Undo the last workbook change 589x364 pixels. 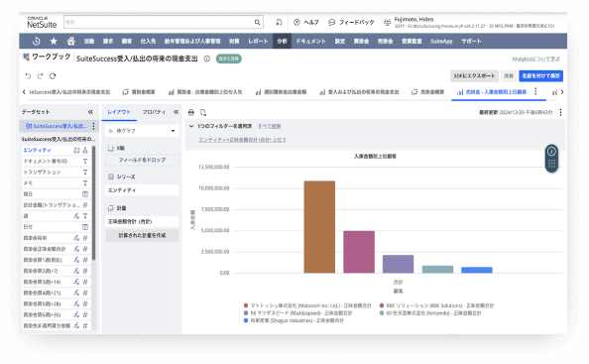click(x=28, y=76)
